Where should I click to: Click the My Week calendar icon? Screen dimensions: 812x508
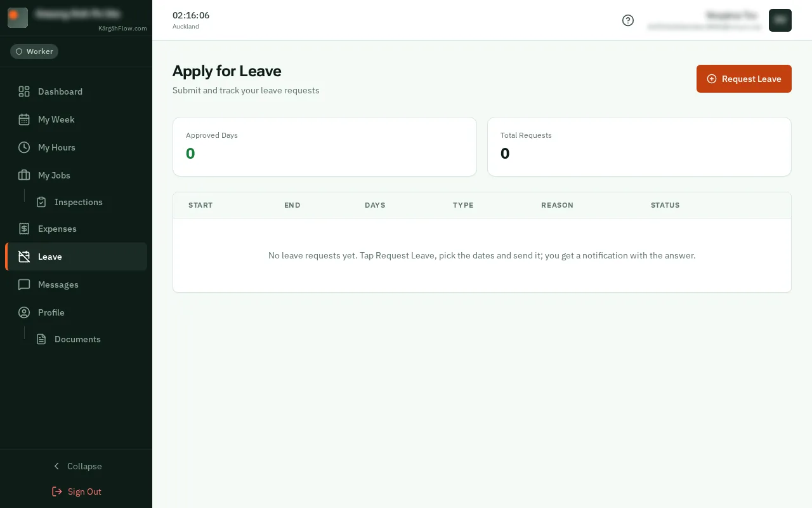24,119
